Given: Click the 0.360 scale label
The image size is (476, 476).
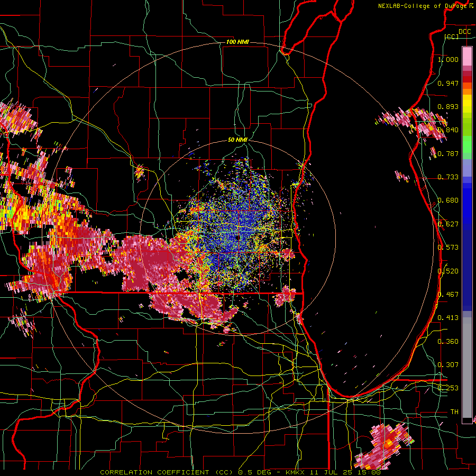Looking at the screenshot, I should coord(448,342).
